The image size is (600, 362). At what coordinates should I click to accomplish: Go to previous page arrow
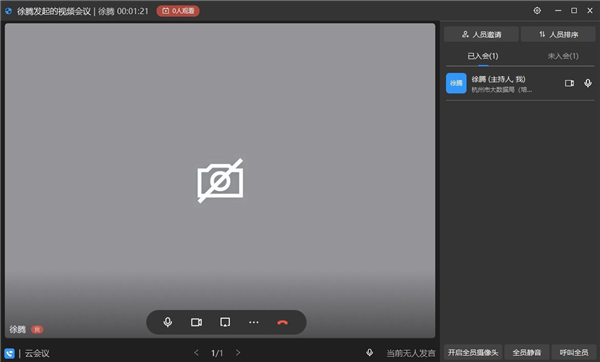(196, 352)
